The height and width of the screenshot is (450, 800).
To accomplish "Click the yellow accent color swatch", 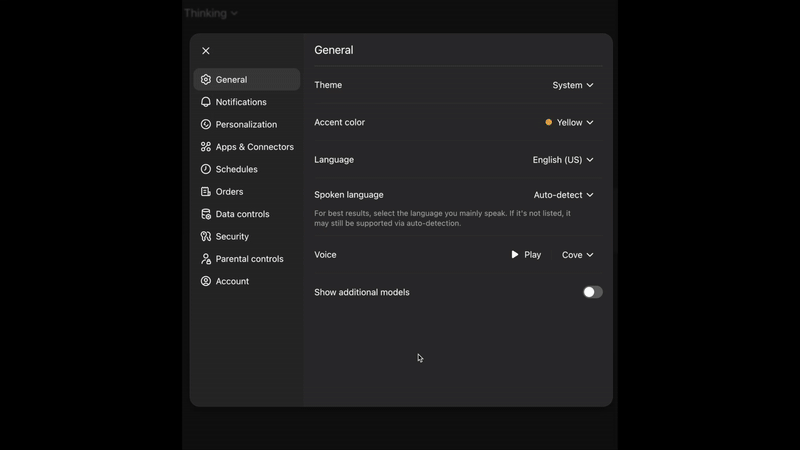I will pyautogui.click(x=549, y=122).
